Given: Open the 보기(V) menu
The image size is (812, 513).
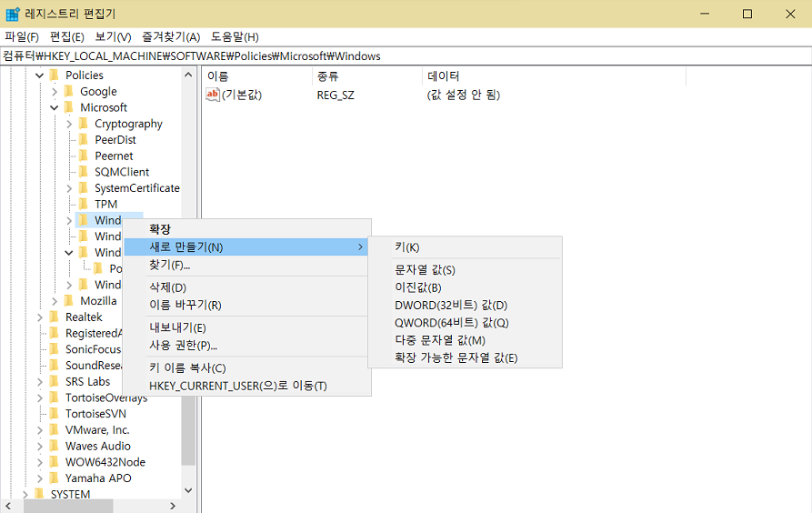Looking at the screenshot, I should (x=113, y=36).
